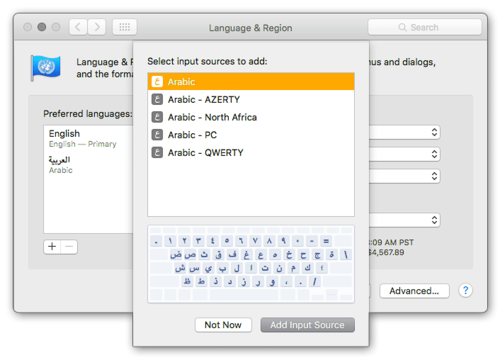This screenshot has width=500, height=360.
Task: Click the United Nations flag icon
Action: [x=46, y=68]
